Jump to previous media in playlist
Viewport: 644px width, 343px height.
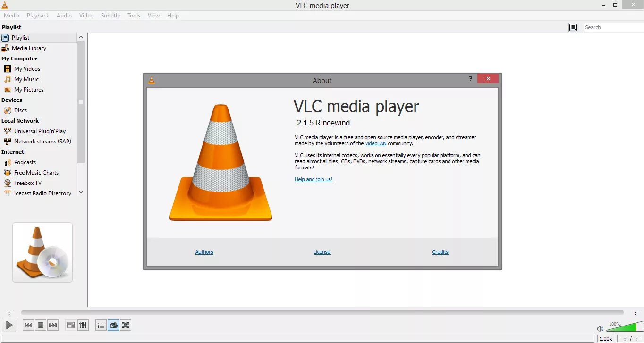pyautogui.click(x=28, y=325)
